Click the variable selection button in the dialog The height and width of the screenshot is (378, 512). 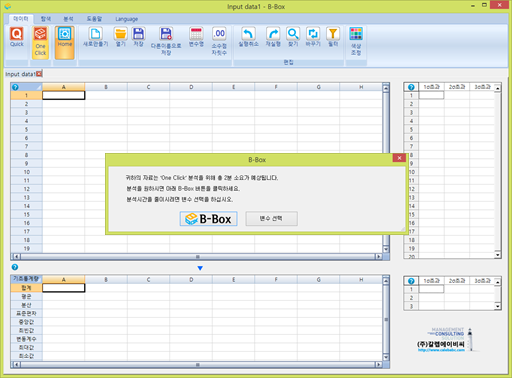click(271, 219)
